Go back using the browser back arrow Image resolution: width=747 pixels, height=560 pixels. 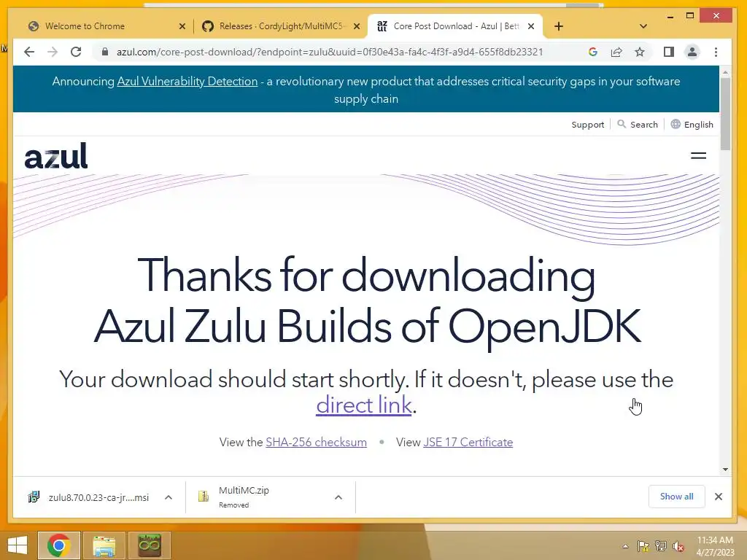point(29,52)
